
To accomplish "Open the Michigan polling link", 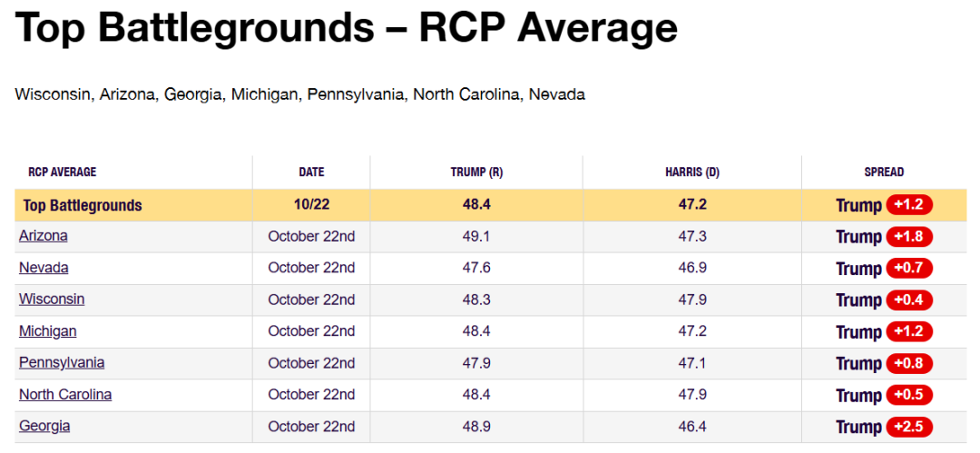I will point(47,331).
